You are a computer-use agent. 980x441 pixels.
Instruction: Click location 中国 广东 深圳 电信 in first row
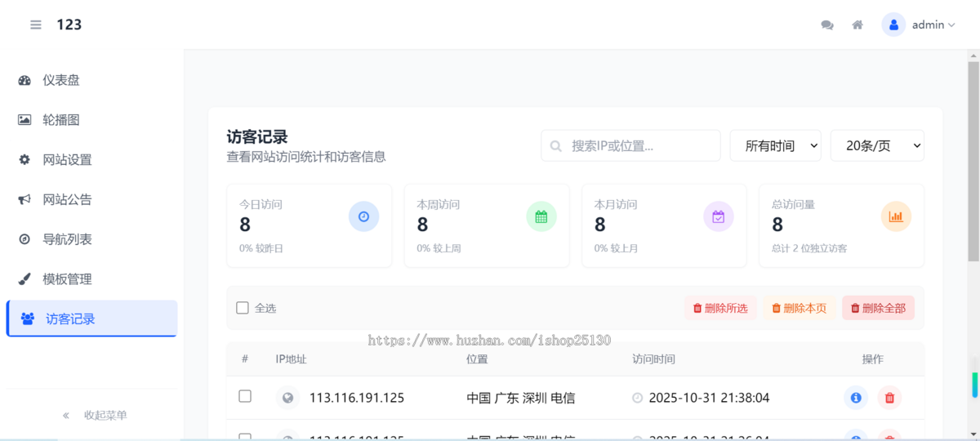[521, 398]
